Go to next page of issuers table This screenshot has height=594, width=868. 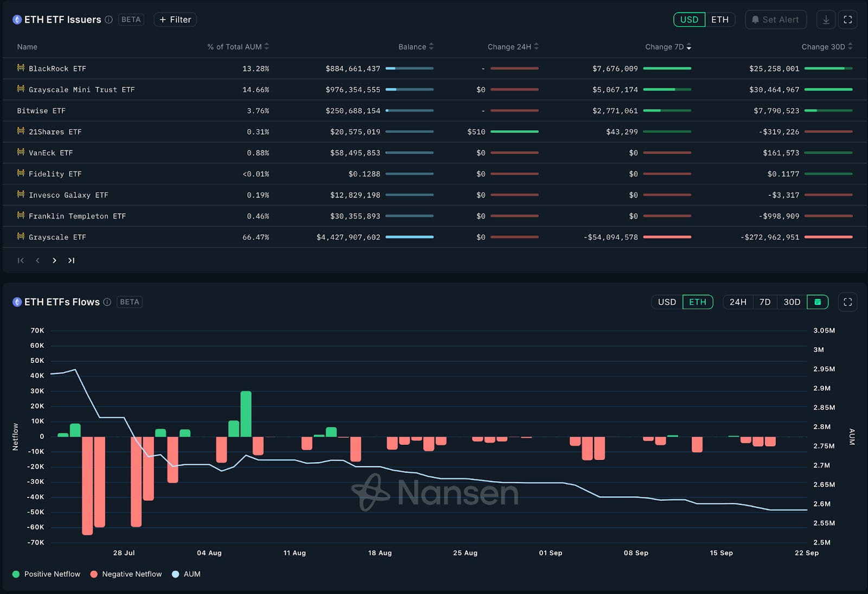click(x=54, y=260)
